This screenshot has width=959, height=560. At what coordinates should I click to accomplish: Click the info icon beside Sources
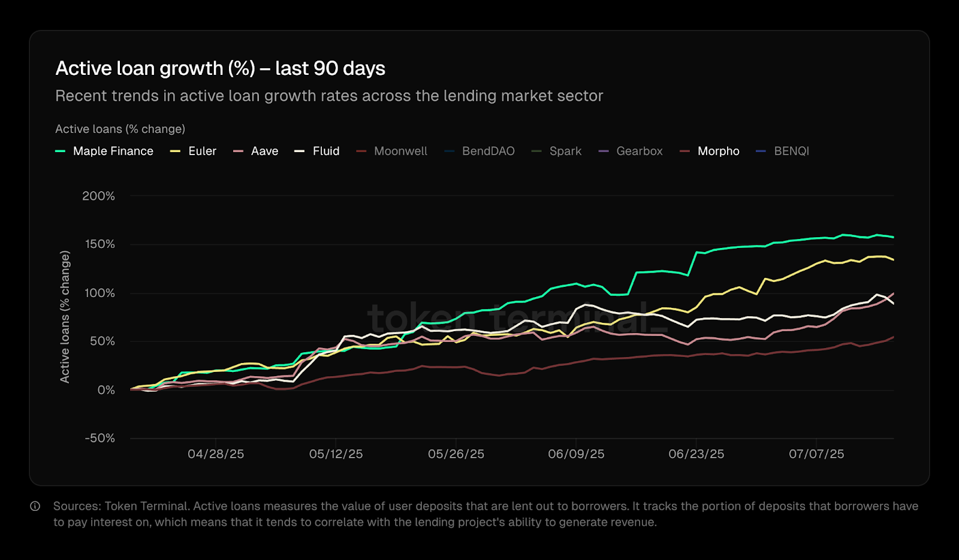tap(35, 506)
